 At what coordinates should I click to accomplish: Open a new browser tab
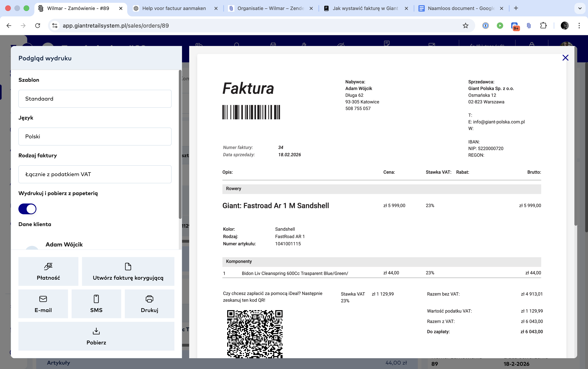(x=516, y=8)
